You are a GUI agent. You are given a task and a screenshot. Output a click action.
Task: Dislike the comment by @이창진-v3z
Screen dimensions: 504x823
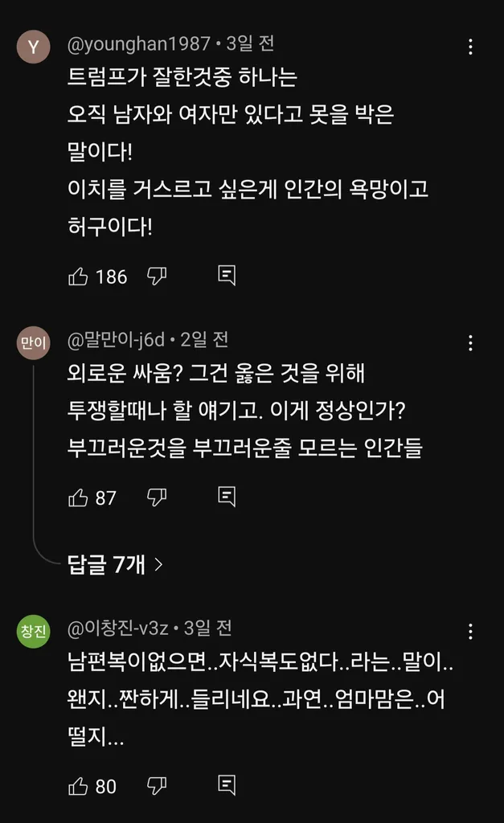[x=157, y=786]
